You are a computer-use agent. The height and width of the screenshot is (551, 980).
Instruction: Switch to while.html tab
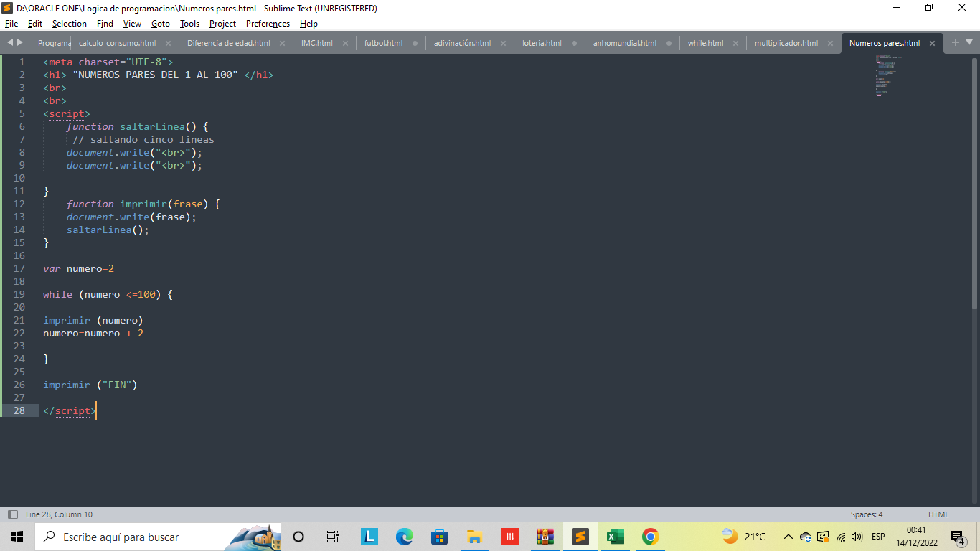[705, 43]
